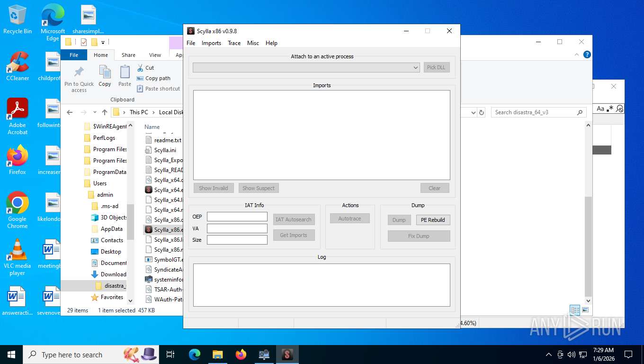
Task: Click inside the Imports tree area
Action: [322, 135]
